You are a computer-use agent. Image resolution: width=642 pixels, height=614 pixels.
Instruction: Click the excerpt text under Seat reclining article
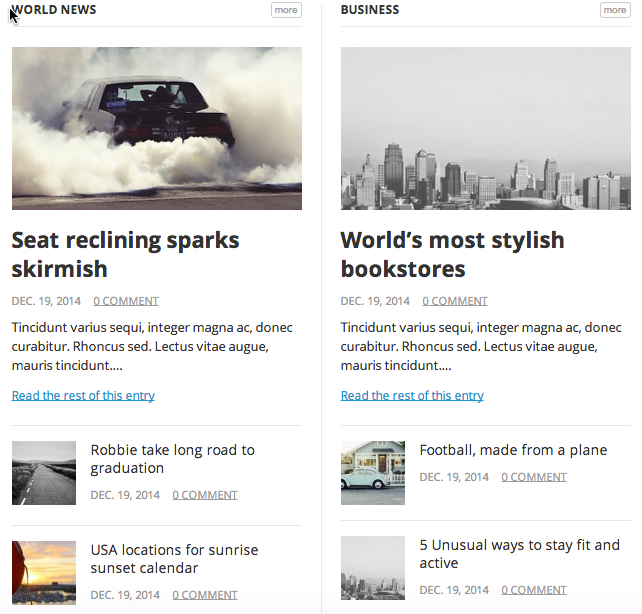click(x=152, y=346)
